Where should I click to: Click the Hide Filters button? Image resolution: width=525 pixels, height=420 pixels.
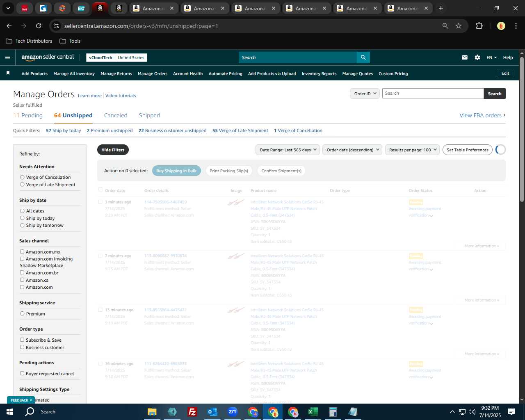(x=113, y=150)
